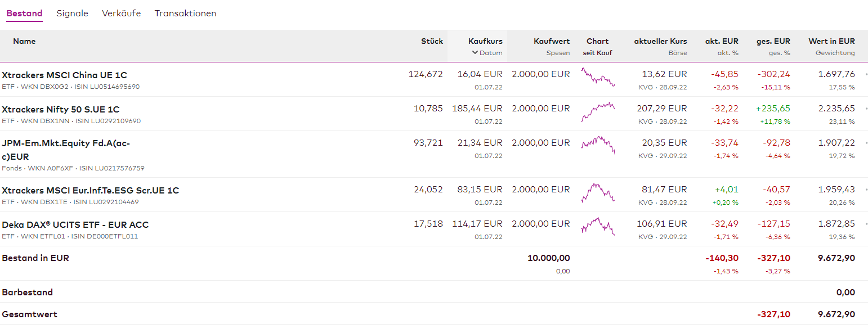
Task: View the Deka DAX UCITS ETF sparkline chart
Action: 597,226
